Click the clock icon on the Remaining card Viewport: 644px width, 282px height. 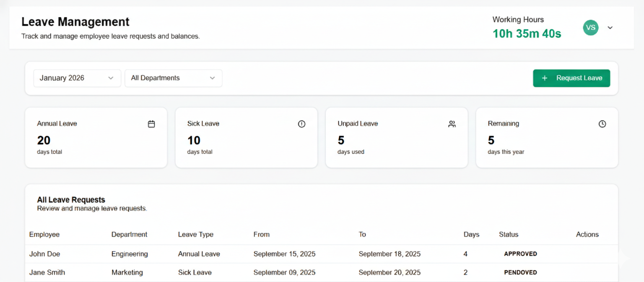coord(602,124)
